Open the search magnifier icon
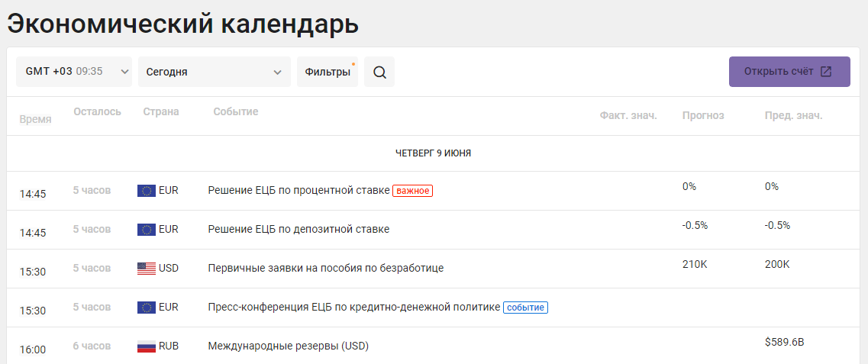 coord(379,72)
